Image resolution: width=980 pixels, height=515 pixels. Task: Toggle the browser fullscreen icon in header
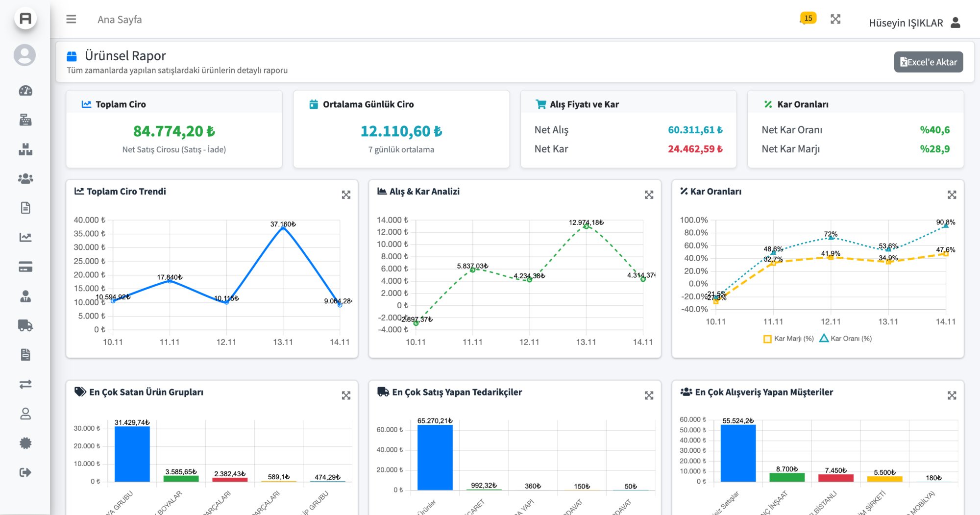835,19
